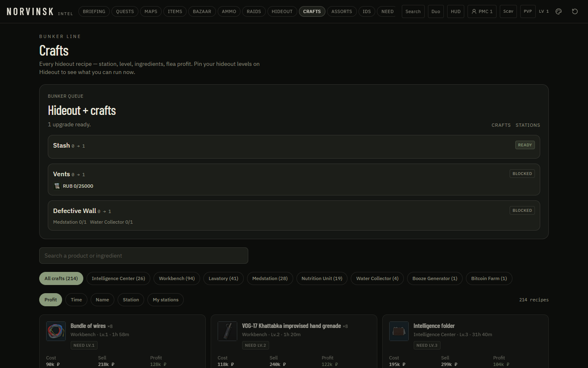Open the BAZAAR tab
588x368 pixels.
point(202,11)
